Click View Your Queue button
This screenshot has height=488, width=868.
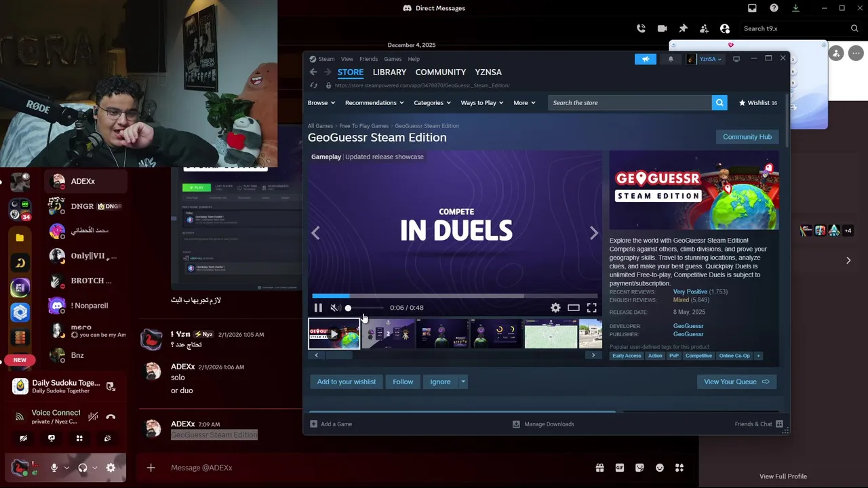point(736,382)
